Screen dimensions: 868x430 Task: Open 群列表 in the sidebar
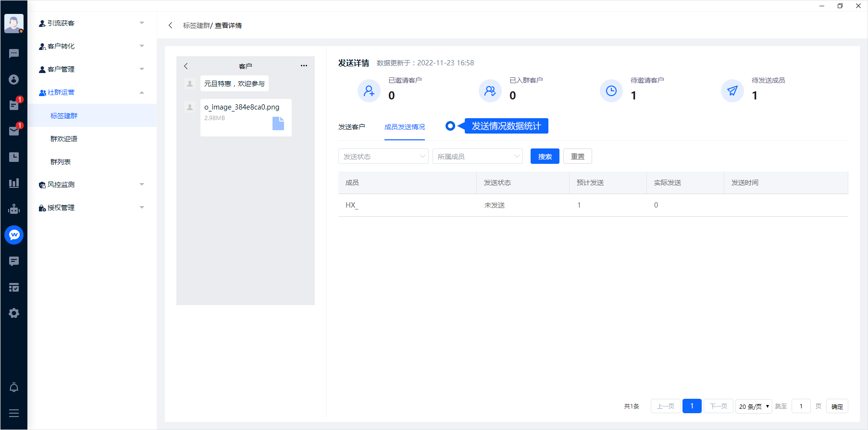click(x=92, y=161)
